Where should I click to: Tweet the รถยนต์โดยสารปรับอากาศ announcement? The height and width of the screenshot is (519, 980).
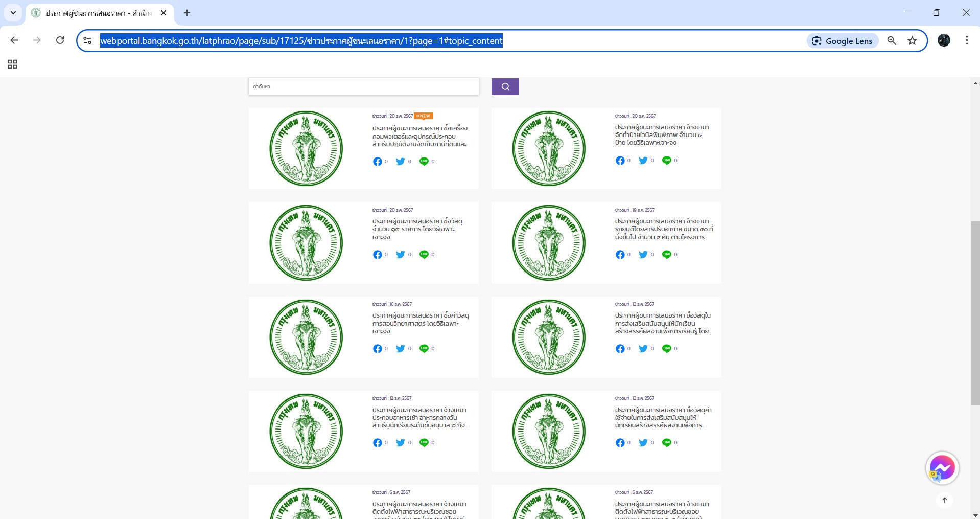tap(643, 255)
